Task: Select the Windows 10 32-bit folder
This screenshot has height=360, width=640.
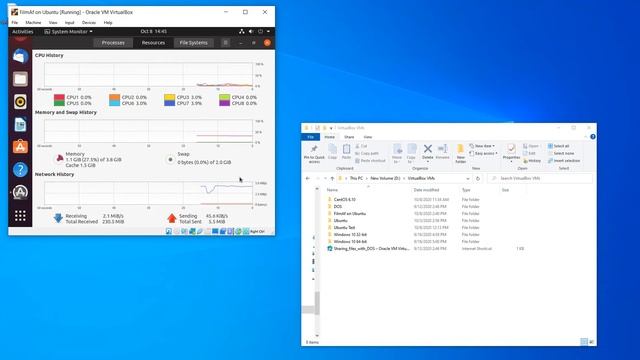Action: pyautogui.click(x=350, y=234)
